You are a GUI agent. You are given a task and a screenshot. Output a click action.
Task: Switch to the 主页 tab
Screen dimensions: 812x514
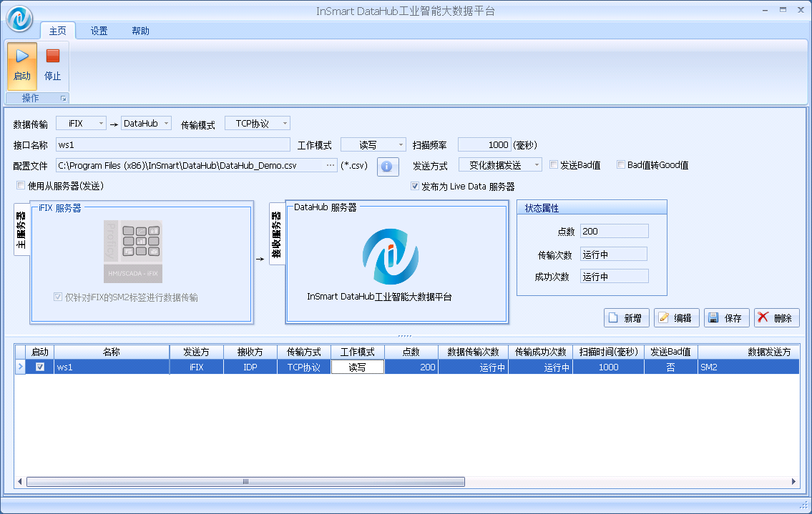57,31
